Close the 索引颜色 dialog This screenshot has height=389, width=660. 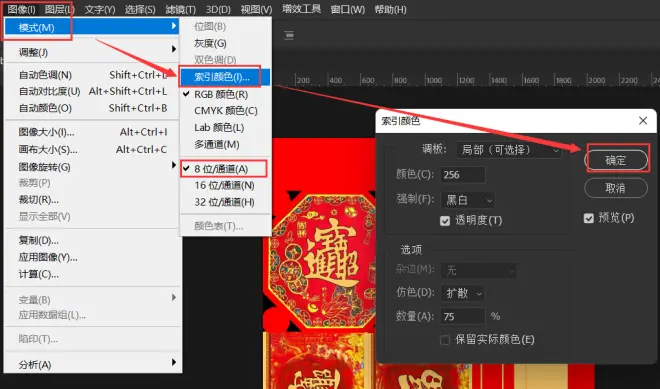[643, 121]
